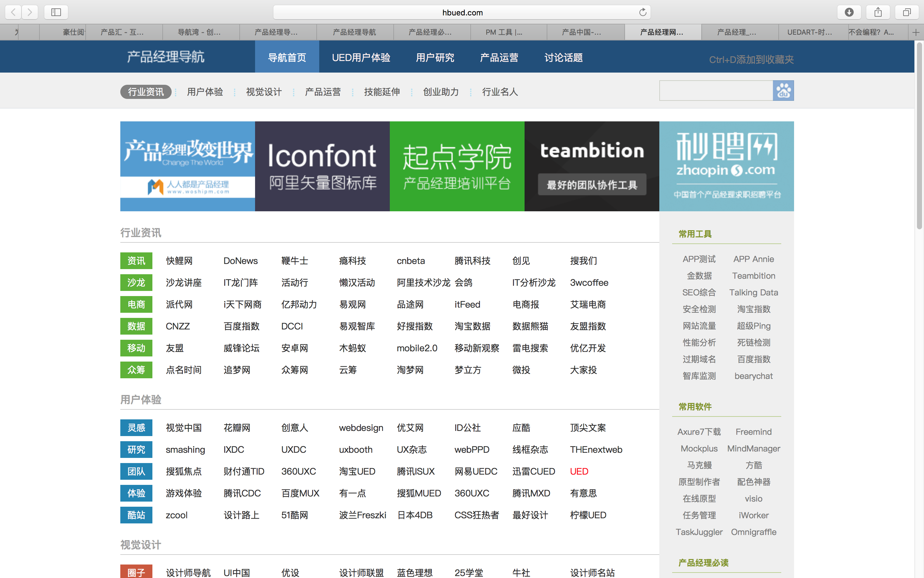Open the red UED link
924x578 pixels.
coord(579,471)
